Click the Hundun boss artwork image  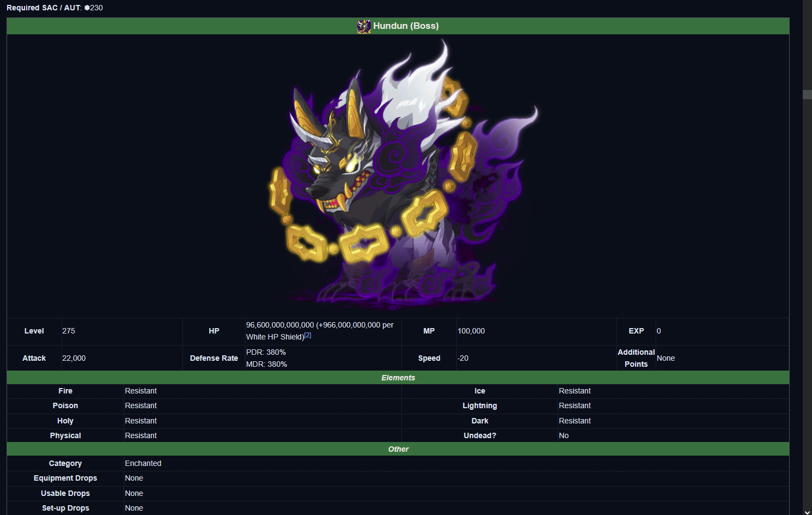pos(404,174)
